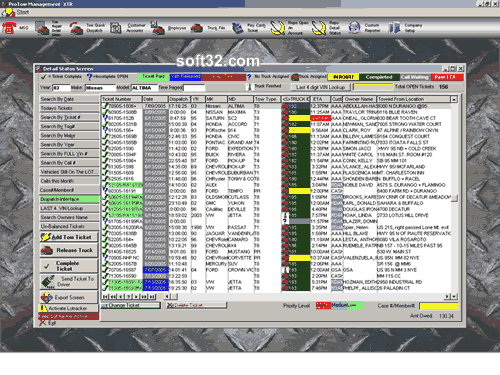The height and width of the screenshot is (375, 500).
Task: Click Search By Year button
Action: (69, 145)
